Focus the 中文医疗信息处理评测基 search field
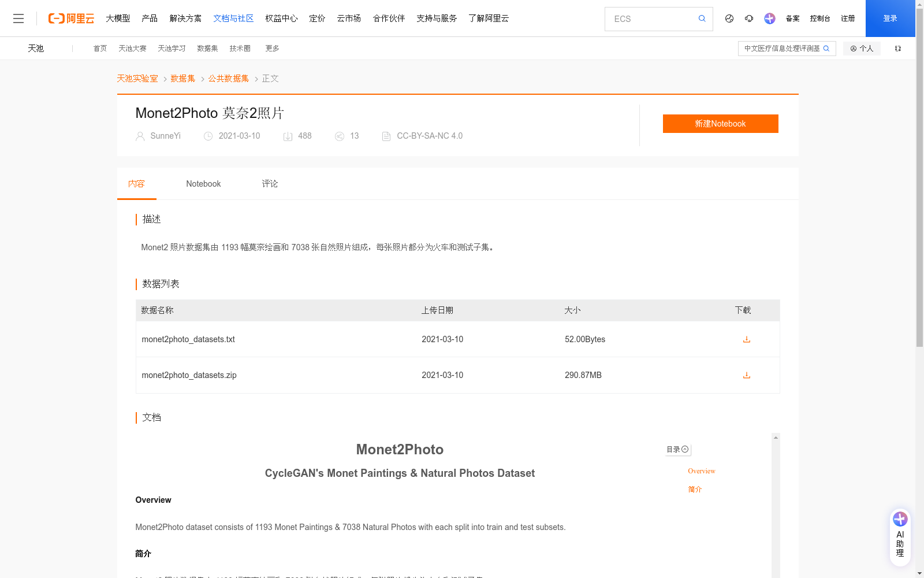 tap(781, 49)
